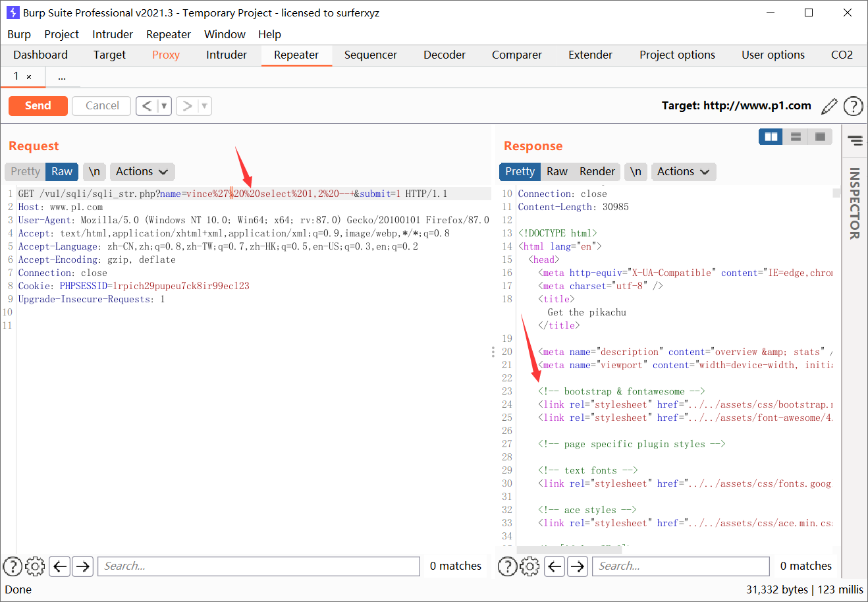Switch to the Proxy tab
868x602 pixels.
[166, 55]
